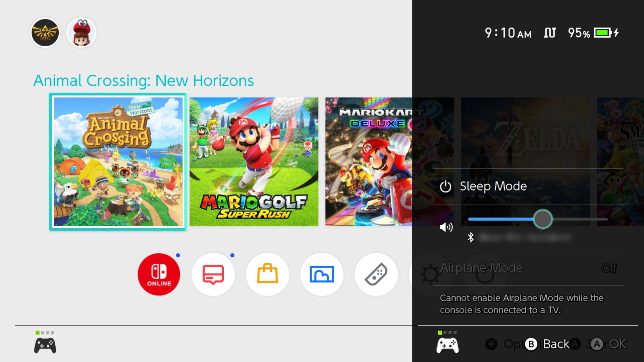Click the Bluetooth audio icon
Screen dimensions: 644x362
(471, 237)
